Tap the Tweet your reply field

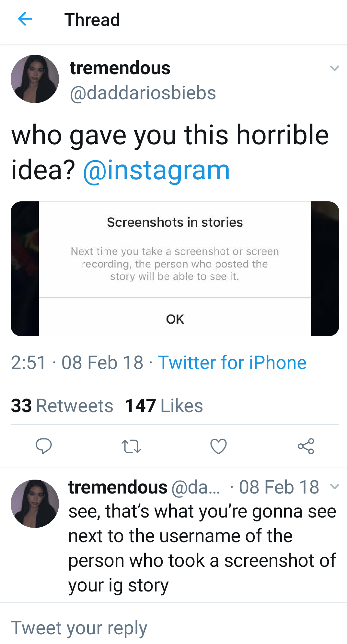(79, 628)
